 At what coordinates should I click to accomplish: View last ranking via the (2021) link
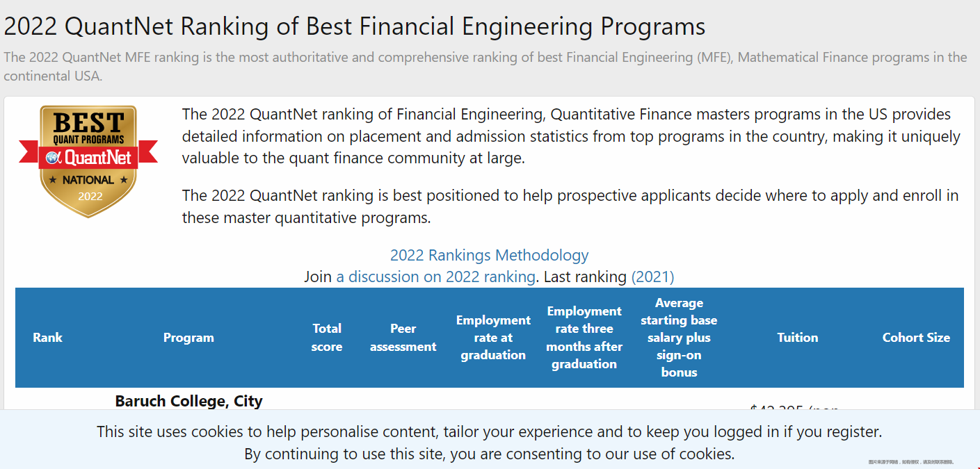point(652,277)
